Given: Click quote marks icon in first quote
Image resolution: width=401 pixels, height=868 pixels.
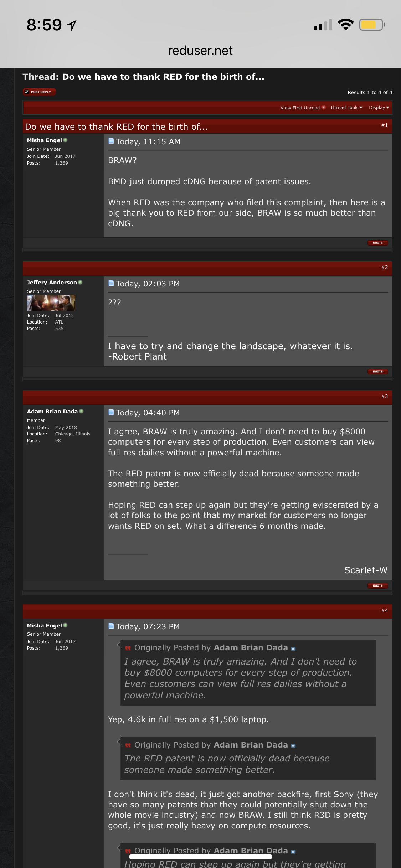Looking at the screenshot, I should click(128, 648).
